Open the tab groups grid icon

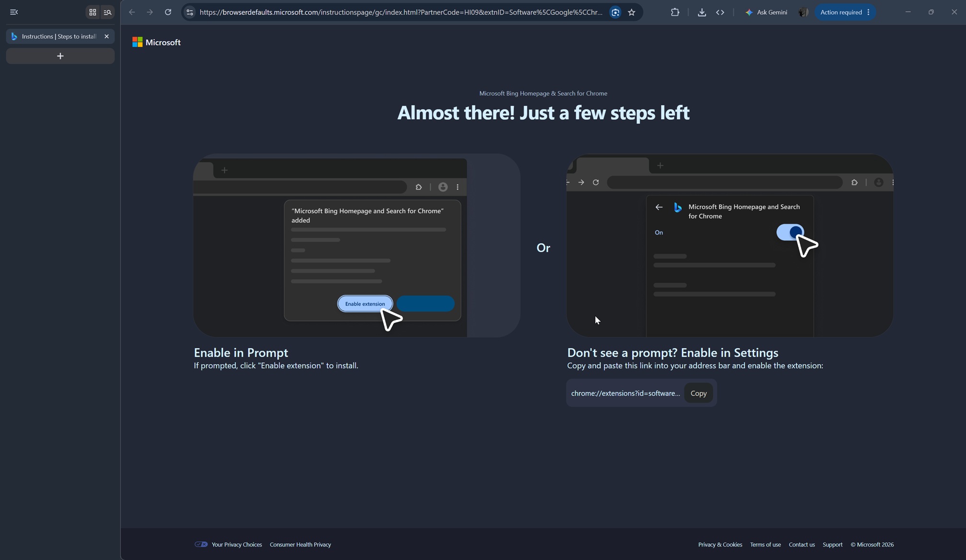tap(92, 12)
